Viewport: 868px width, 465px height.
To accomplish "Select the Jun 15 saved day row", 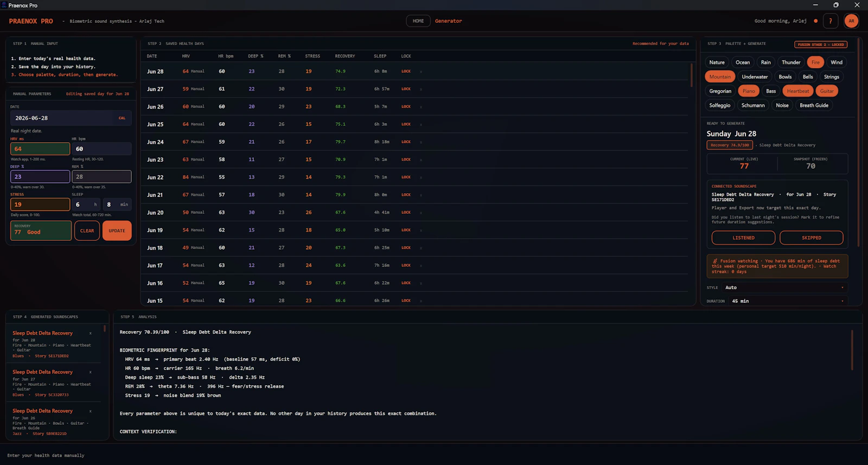I will [x=416, y=301].
